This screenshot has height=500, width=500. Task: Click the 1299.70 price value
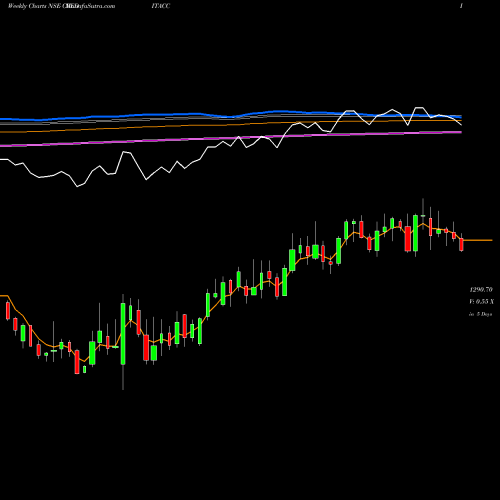481,289
